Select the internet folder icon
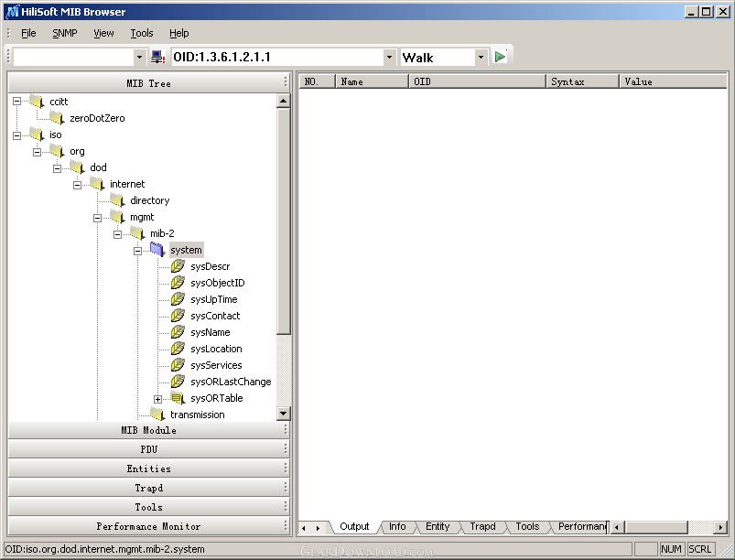The height and width of the screenshot is (560, 735). [x=97, y=184]
